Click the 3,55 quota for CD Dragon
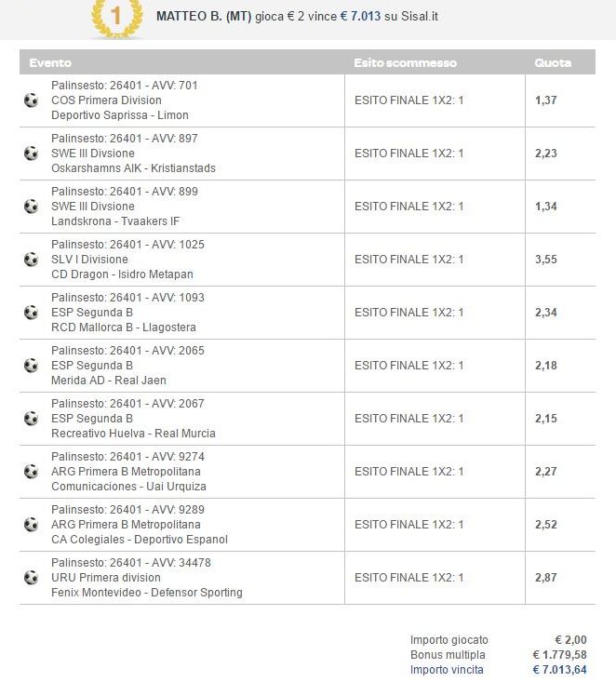 pos(546,260)
